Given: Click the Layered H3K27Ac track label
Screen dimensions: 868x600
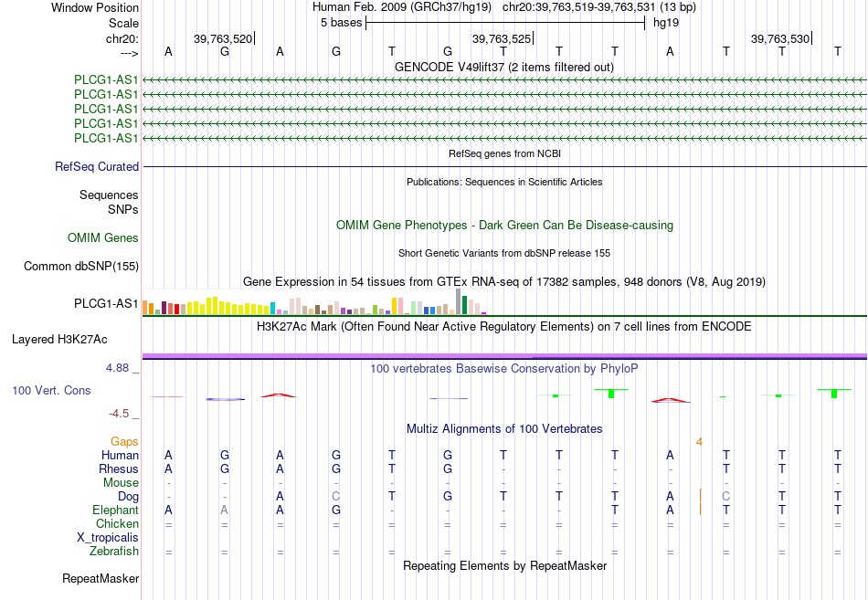Looking at the screenshot, I should [59, 340].
